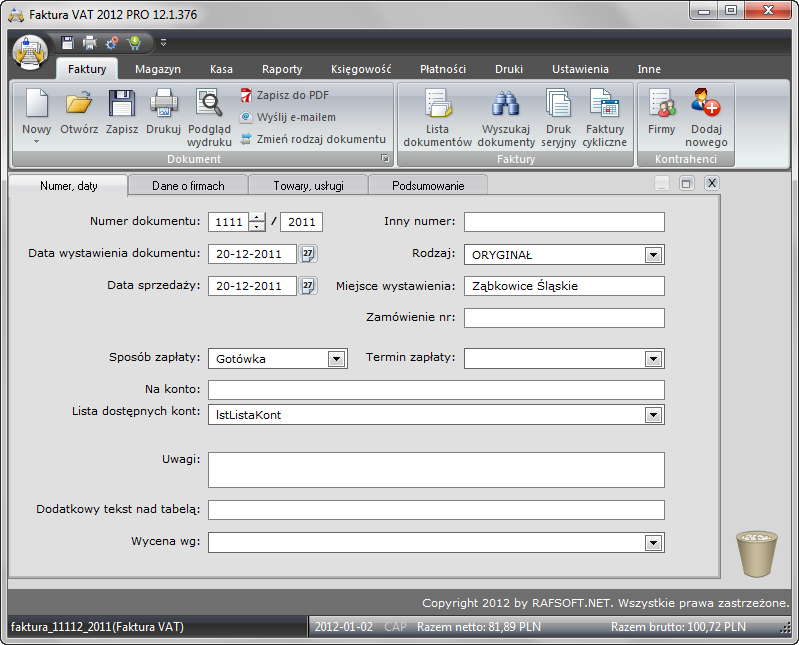Screen dimensions: 799x645
Task: Click the Na konto field
Action: click(436, 390)
